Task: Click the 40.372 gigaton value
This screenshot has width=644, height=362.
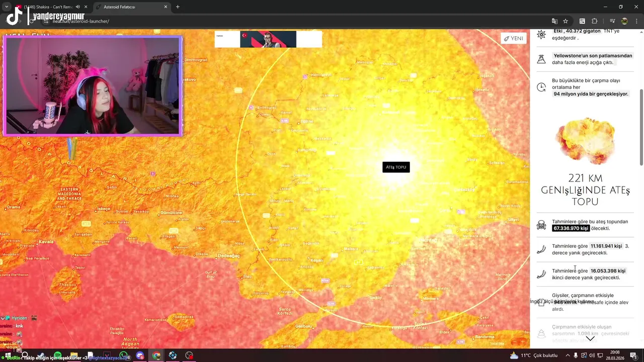Action: pyautogui.click(x=584, y=31)
